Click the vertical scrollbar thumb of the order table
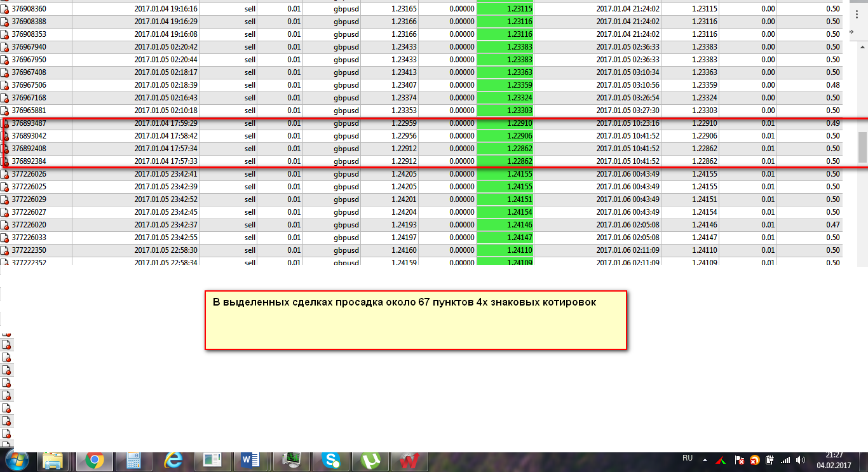The width and height of the screenshot is (868, 472). click(x=862, y=147)
